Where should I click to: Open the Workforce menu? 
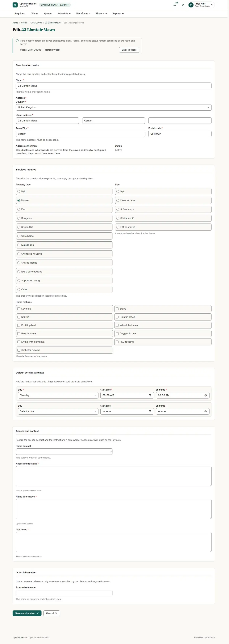[83, 14]
